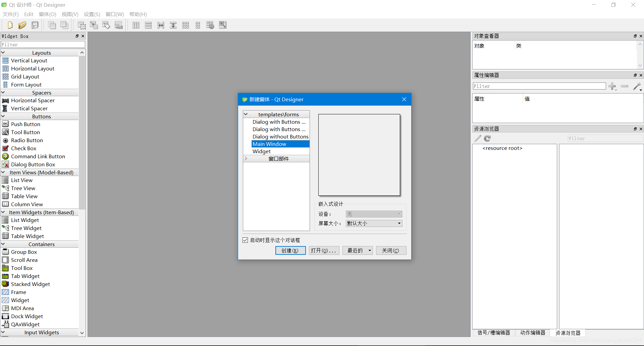This screenshot has height=346, width=644.
Task: Collapse the Item Widgets (Item-Based) category
Action: coord(3,212)
